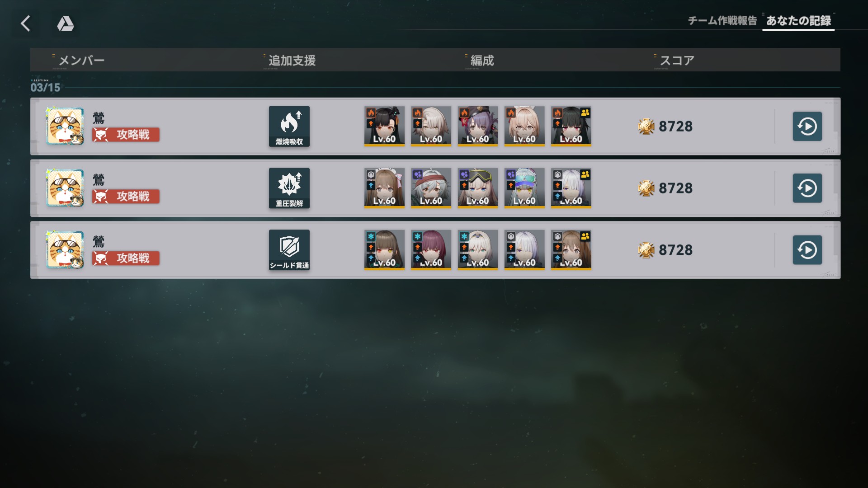Select the あなたの記録 tab
Image resolution: width=868 pixels, height=488 pixels.
coord(798,21)
